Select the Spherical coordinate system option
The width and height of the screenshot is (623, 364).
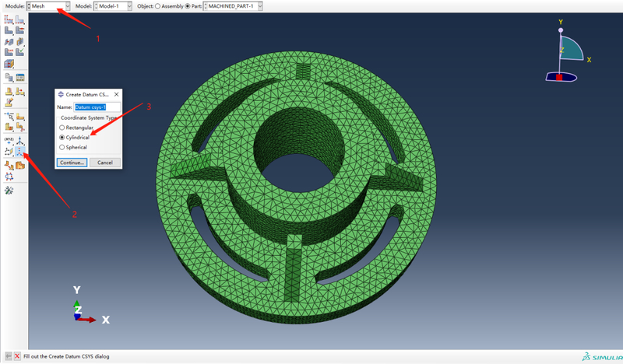click(73, 147)
